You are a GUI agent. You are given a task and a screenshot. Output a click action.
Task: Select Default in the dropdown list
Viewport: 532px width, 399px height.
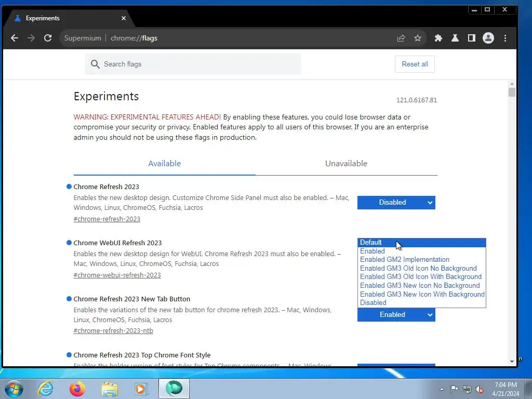click(422, 243)
